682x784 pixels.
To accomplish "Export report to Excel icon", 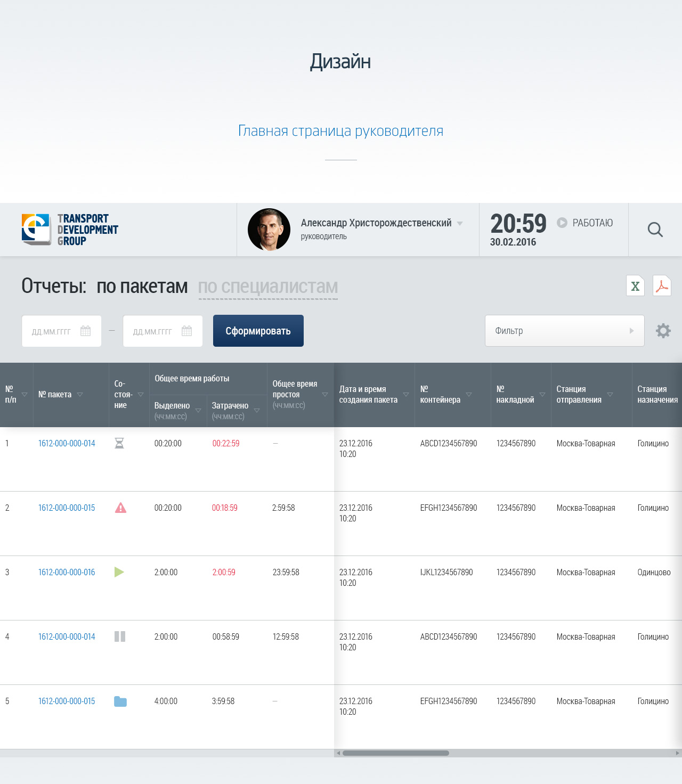I will (635, 286).
